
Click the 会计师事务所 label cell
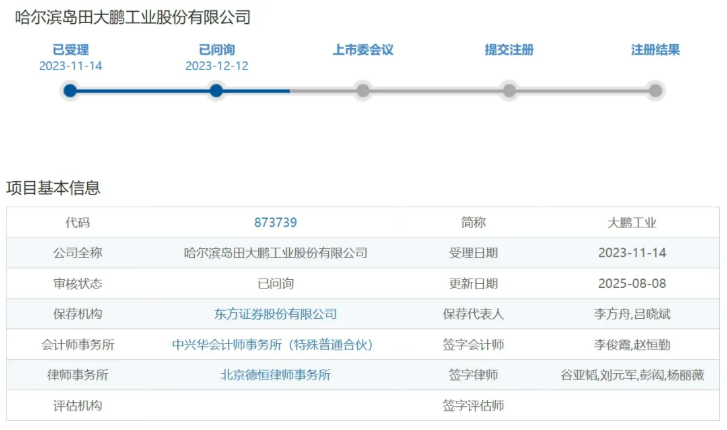pyautogui.click(x=78, y=345)
